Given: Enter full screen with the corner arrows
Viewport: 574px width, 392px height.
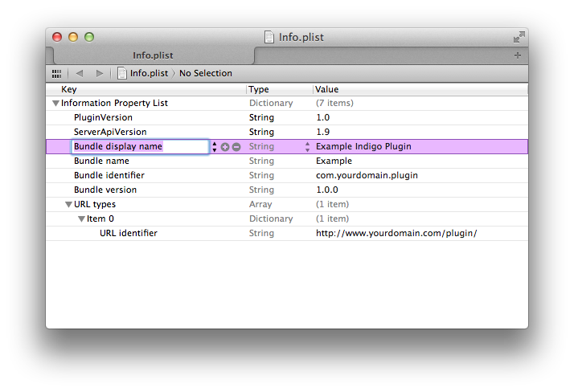Looking at the screenshot, I should 519,37.
